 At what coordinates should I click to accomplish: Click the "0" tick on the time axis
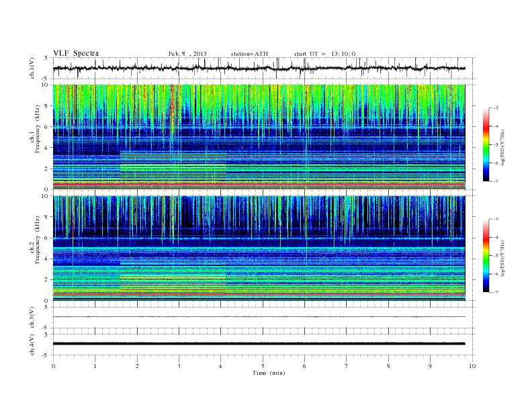(x=53, y=366)
